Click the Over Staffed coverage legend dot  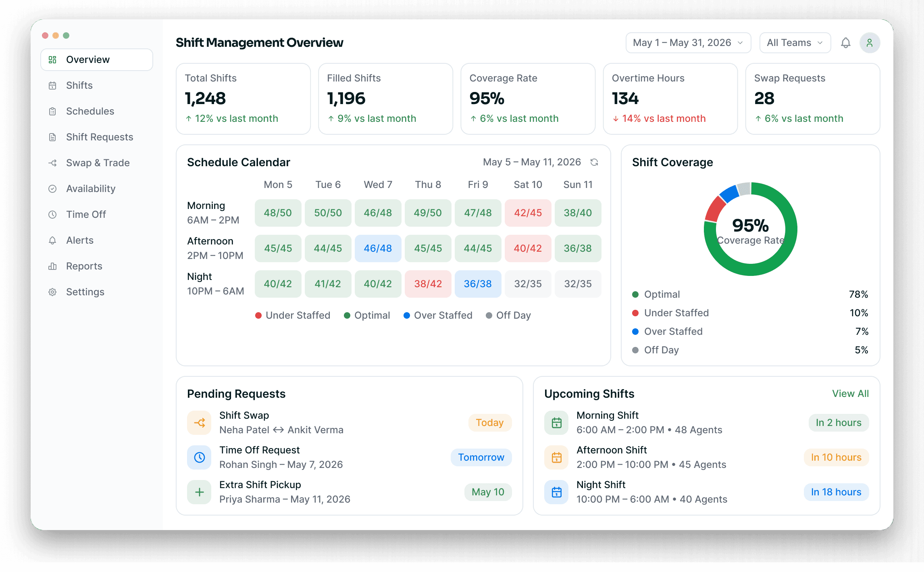click(x=635, y=332)
